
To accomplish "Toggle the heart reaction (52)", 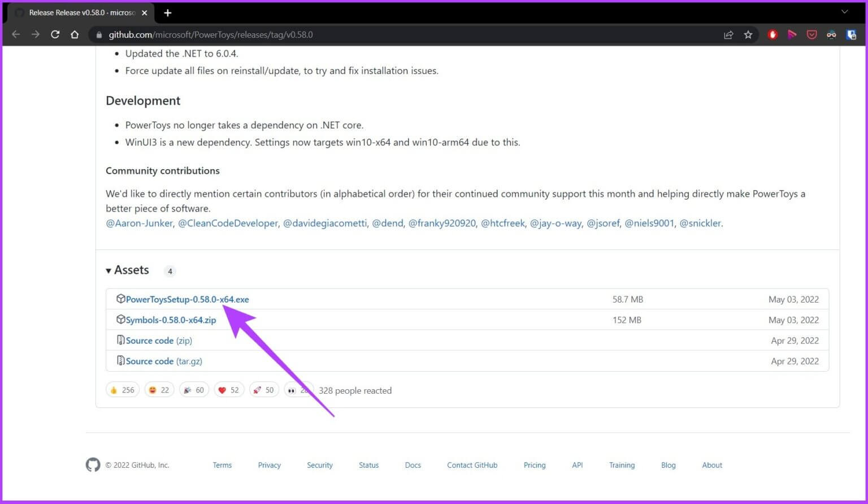I will 229,390.
